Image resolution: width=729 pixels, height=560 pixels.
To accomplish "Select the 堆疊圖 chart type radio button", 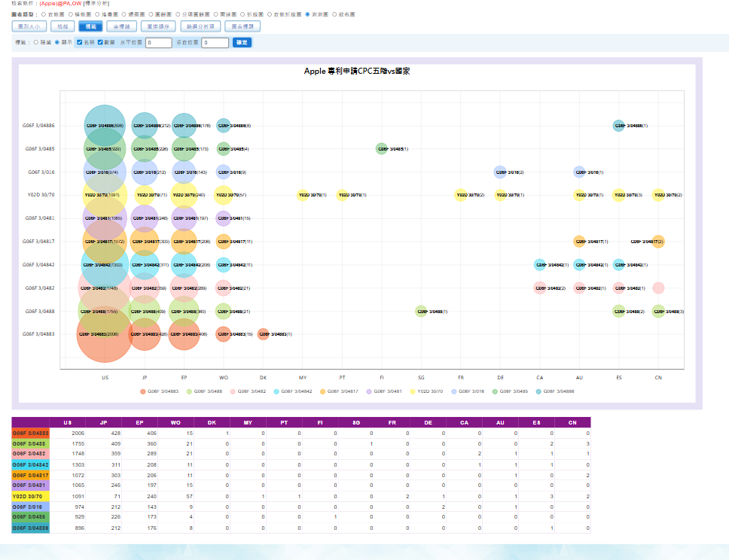I will click(x=97, y=14).
